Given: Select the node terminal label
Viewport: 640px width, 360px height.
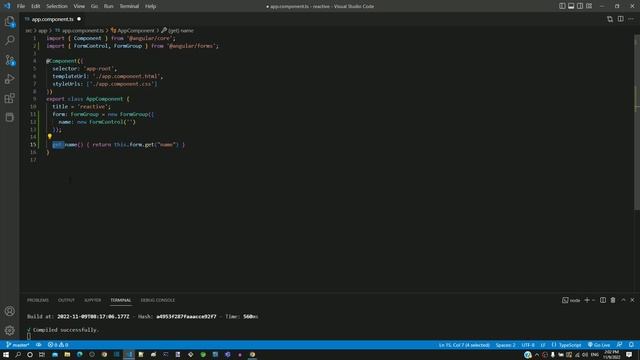Looking at the screenshot, I should (571, 300).
